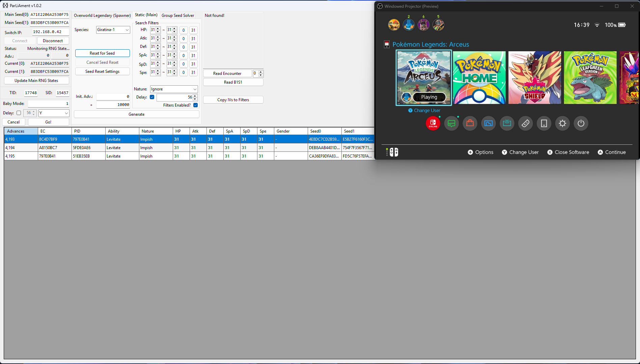Click the plus icon next to Options

pyautogui.click(x=470, y=152)
